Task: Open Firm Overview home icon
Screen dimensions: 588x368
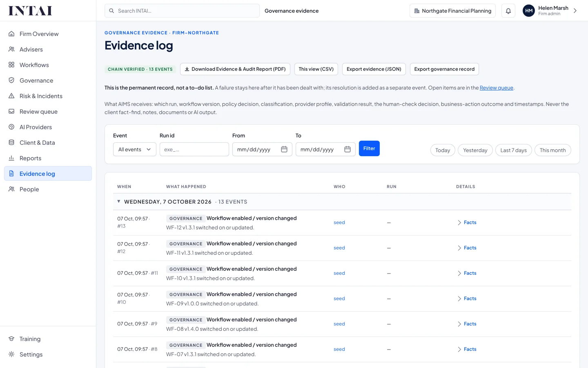Action: [11, 34]
